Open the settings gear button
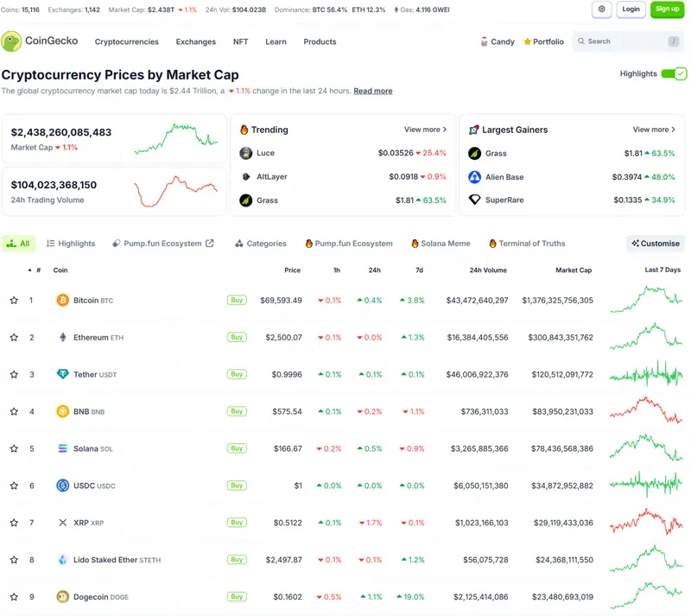The width and height of the screenshot is (691, 616). tap(601, 10)
